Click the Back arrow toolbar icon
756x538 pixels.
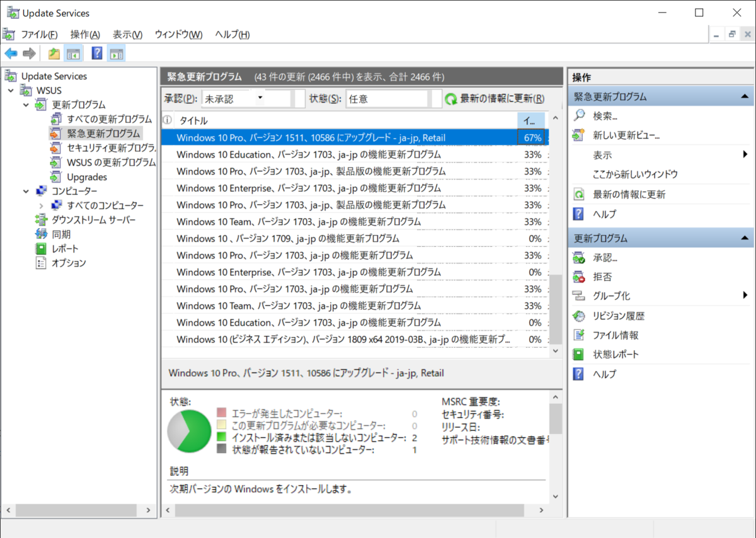pos(11,54)
